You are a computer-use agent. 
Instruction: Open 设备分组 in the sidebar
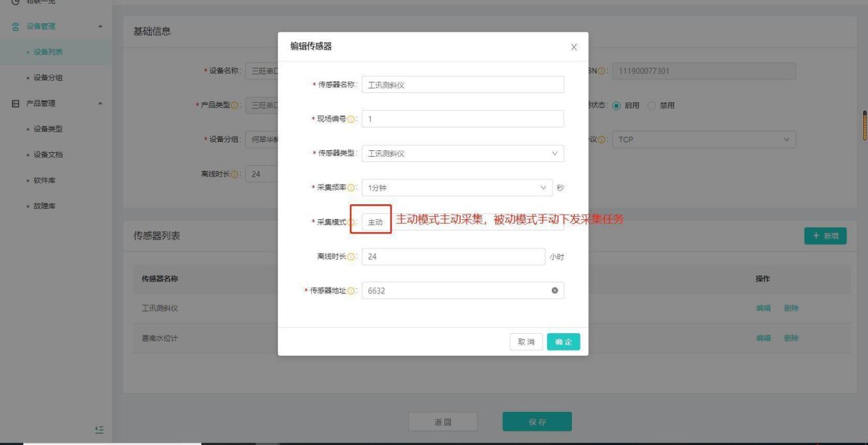(x=53, y=78)
